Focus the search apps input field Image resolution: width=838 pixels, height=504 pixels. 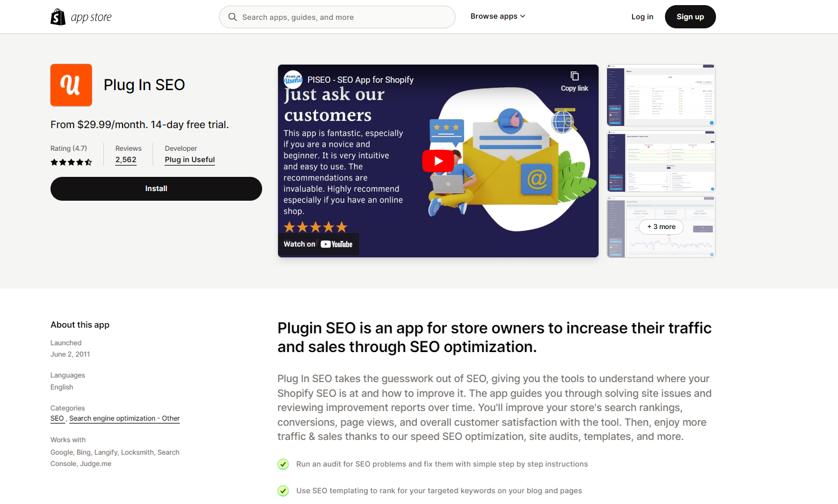[337, 17]
